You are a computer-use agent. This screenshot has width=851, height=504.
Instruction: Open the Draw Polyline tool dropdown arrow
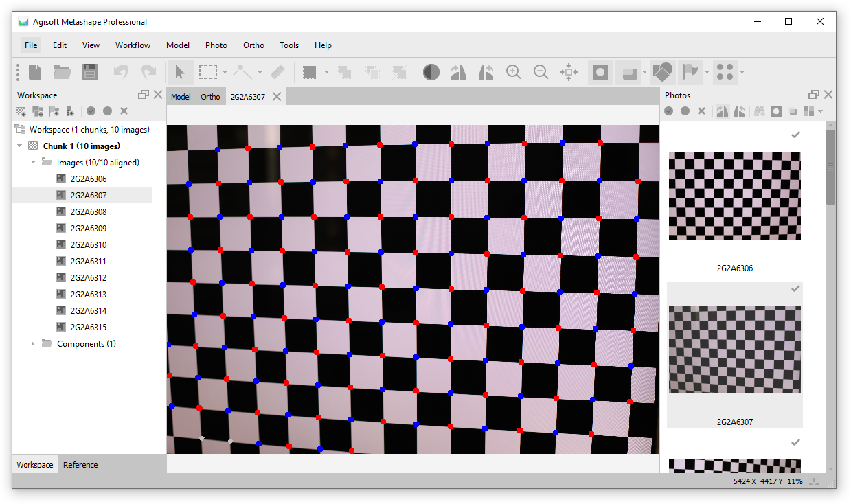point(260,71)
